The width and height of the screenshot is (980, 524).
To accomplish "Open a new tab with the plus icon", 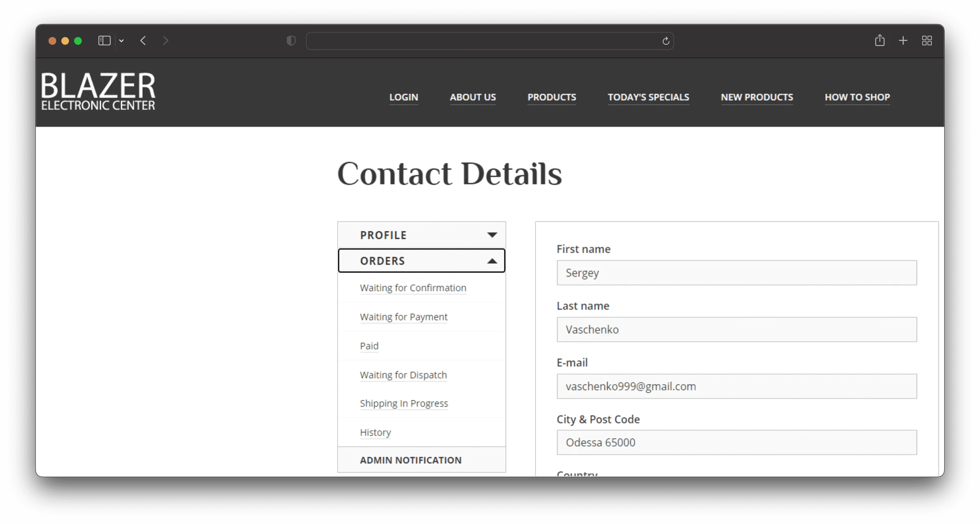I will pyautogui.click(x=903, y=40).
